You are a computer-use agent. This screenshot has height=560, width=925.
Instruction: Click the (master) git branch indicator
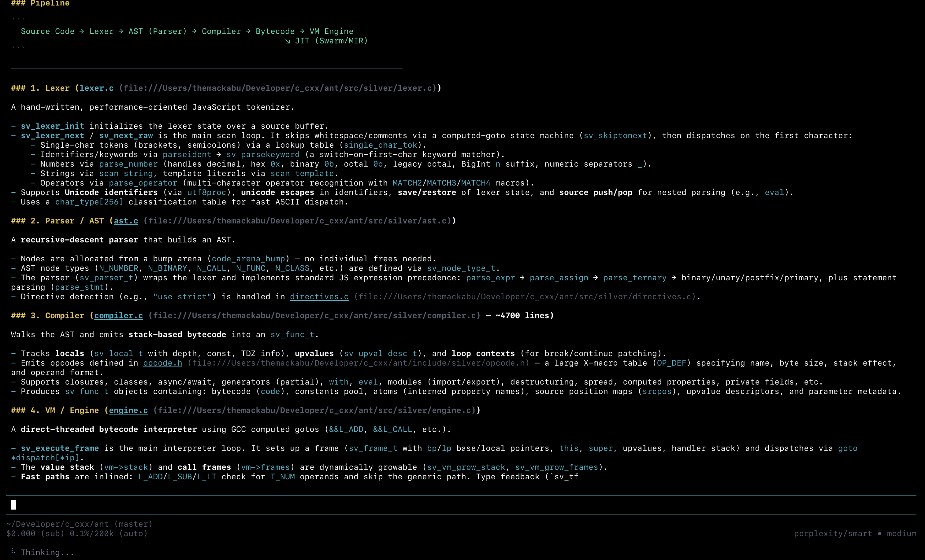pyautogui.click(x=133, y=524)
